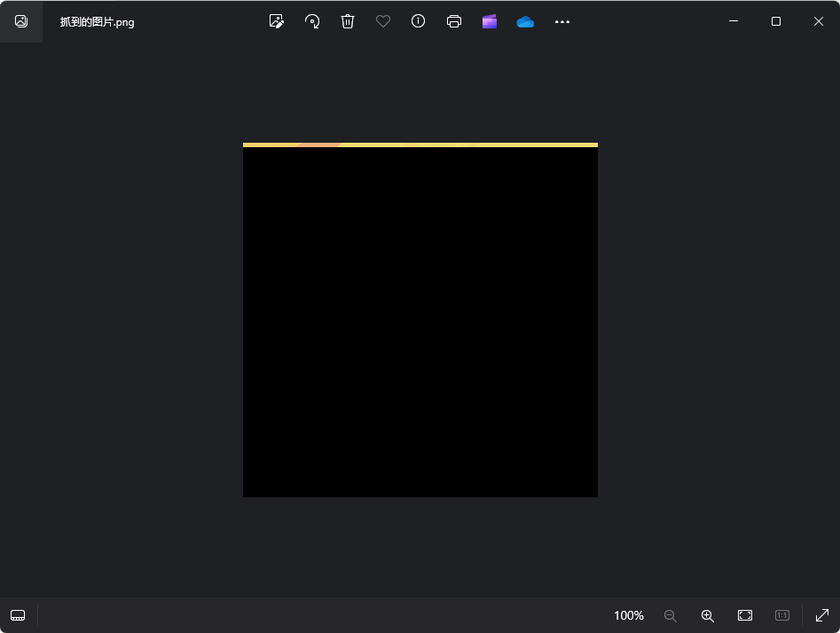The image size is (840, 633).
Task: Open the Edit image tool
Action: coord(277,21)
